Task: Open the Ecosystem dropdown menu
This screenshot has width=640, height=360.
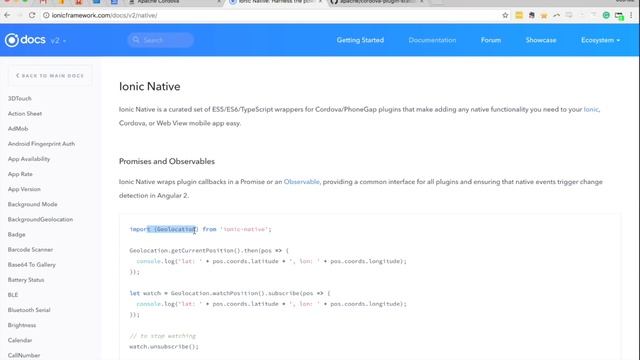Action: point(600,40)
